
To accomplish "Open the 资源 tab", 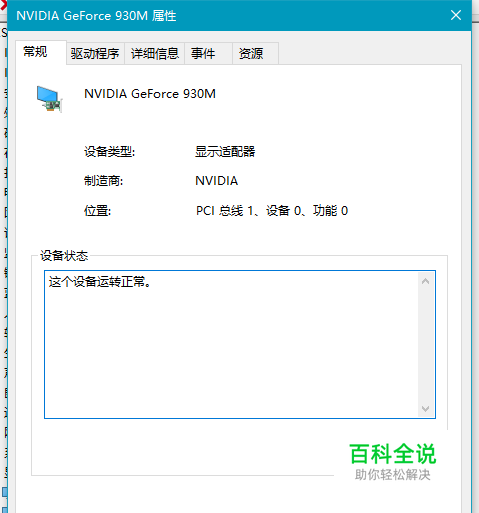I will 255,53.
